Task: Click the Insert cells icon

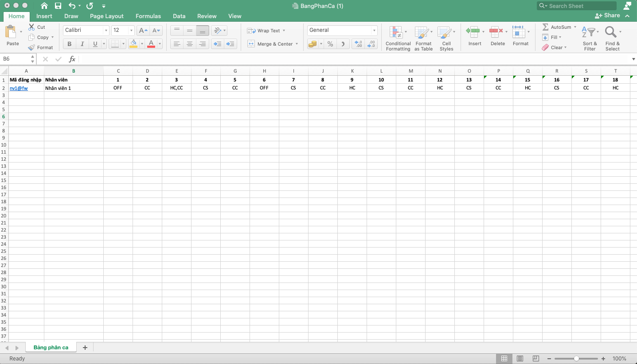Action: click(x=473, y=32)
